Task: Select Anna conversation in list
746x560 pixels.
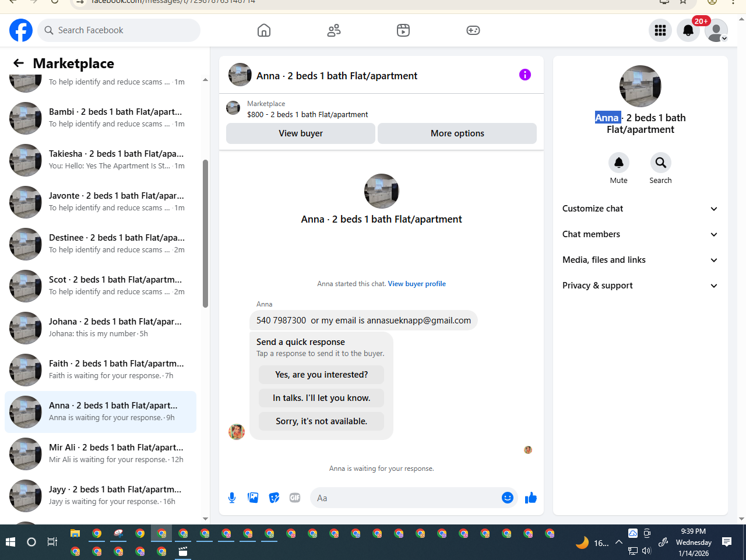Action: (100, 411)
